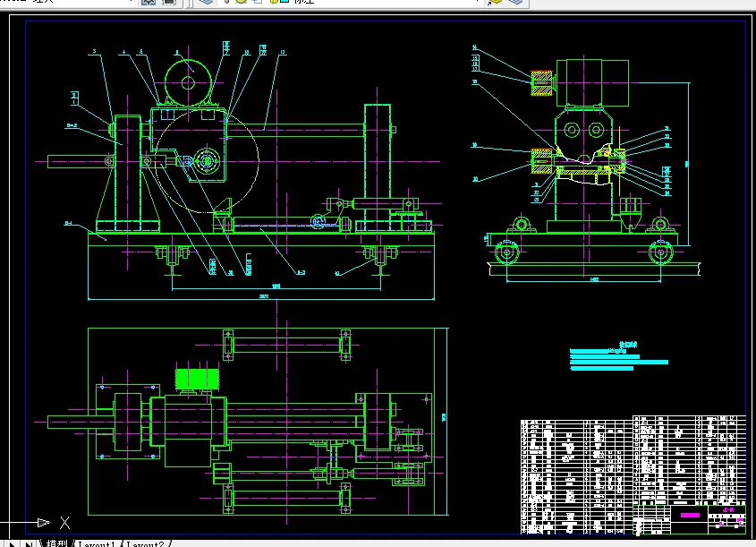Open the Layout1 tab
This screenshot has width=756, height=547.
(x=96, y=543)
